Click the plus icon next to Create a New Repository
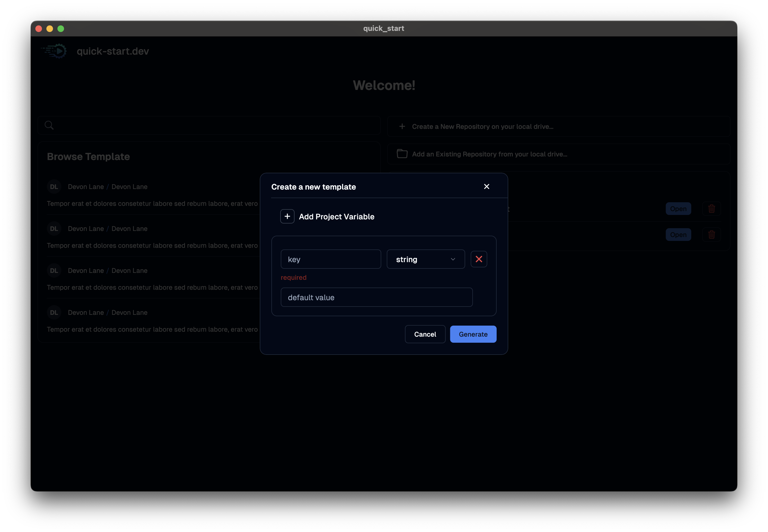Viewport: 768px width, 532px height. click(x=402, y=126)
